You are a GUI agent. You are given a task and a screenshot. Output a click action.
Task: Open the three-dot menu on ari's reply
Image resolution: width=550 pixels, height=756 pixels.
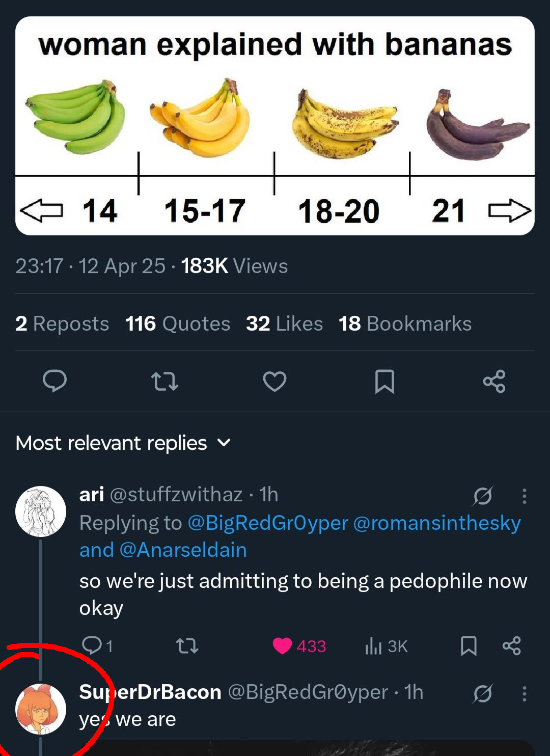point(524,496)
